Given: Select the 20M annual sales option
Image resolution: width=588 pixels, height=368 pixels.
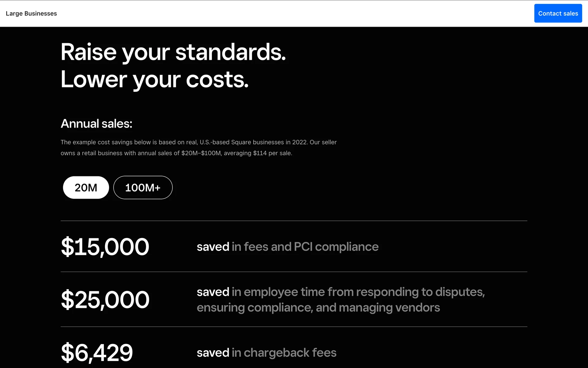Looking at the screenshot, I should coord(86,187).
